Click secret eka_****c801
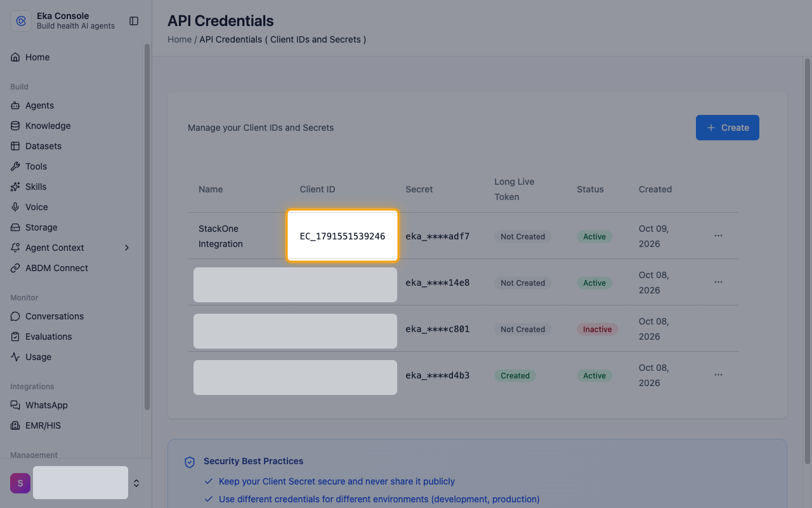 438,329
